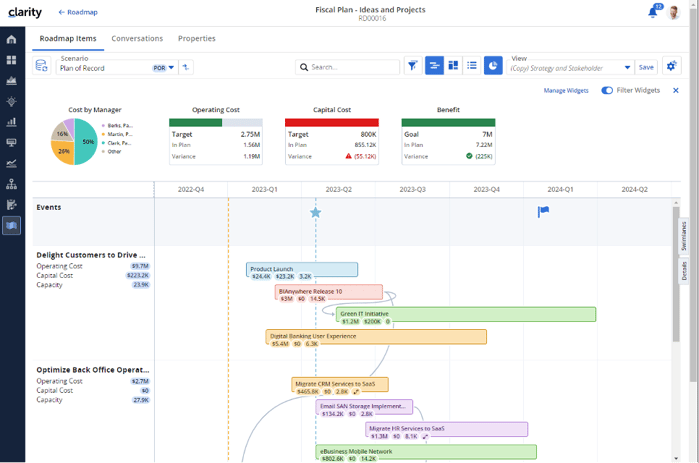Click the teal pie chart slice
Screen dimensions: 699x463
point(88,140)
